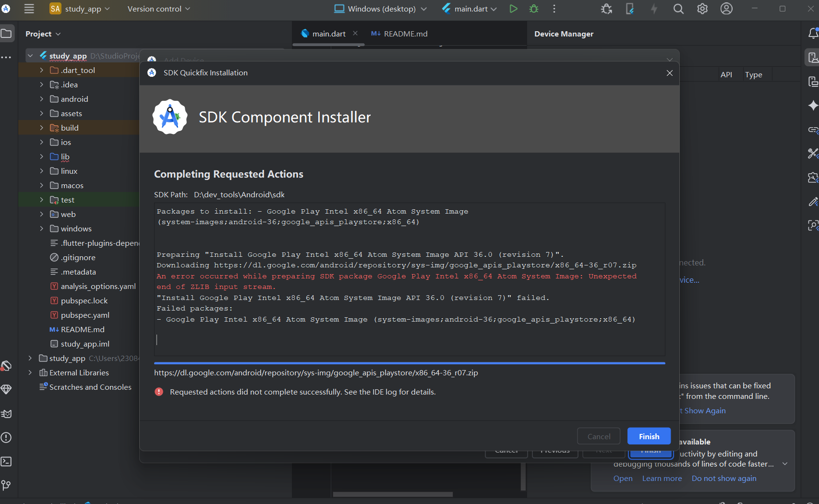819x504 pixels.
Task: Open the main.dart run configuration dropdown
Action: pos(470,9)
